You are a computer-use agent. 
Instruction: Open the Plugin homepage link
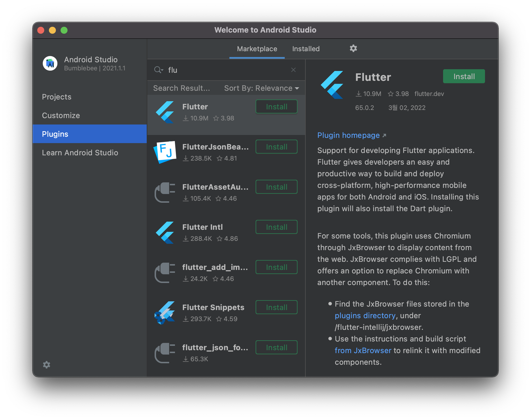tap(348, 135)
